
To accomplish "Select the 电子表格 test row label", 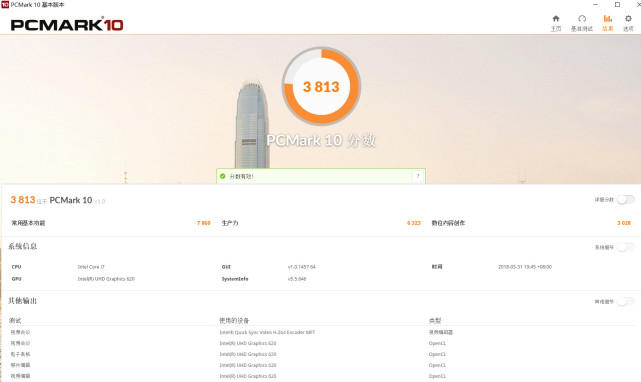I will (x=20, y=354).
